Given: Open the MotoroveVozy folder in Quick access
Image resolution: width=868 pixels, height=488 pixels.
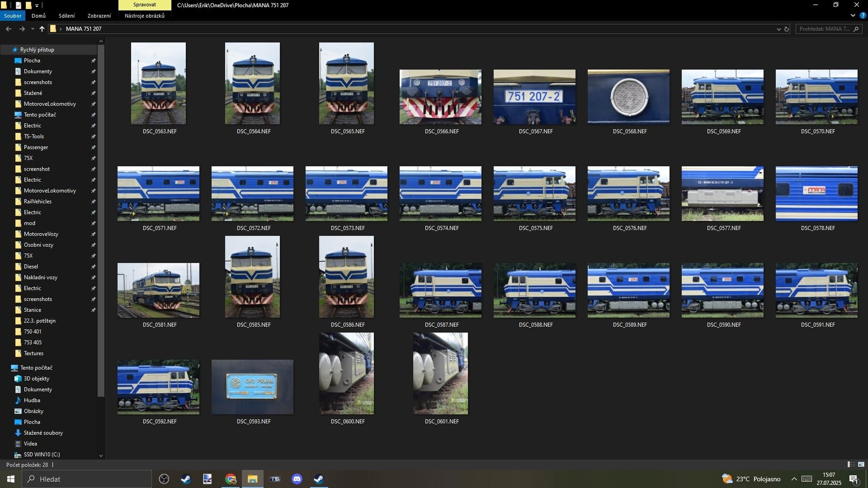Looking at the screenshot, I should tap(41, 234).
